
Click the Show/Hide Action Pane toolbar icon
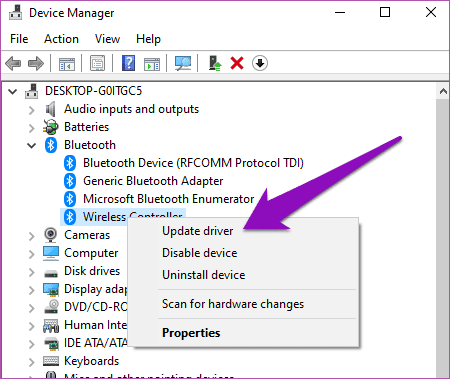click(152, 64)
